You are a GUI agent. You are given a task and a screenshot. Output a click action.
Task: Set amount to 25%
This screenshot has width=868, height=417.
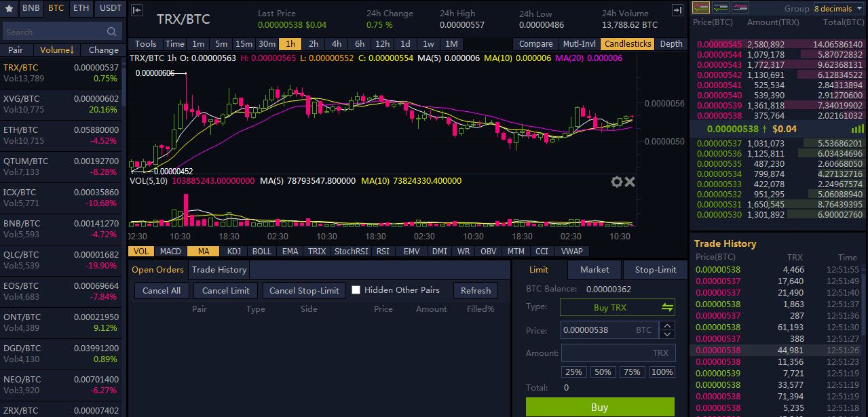[x=574, y=372]
